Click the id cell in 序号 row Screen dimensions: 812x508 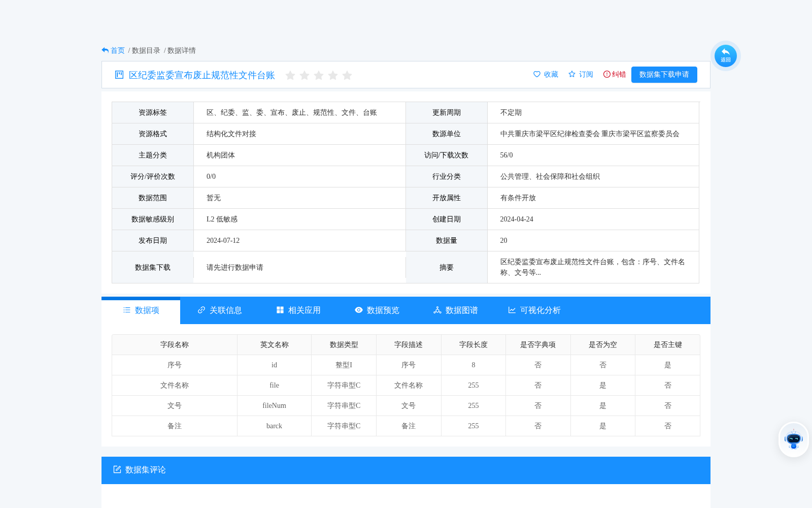click(x=274, y=365)
